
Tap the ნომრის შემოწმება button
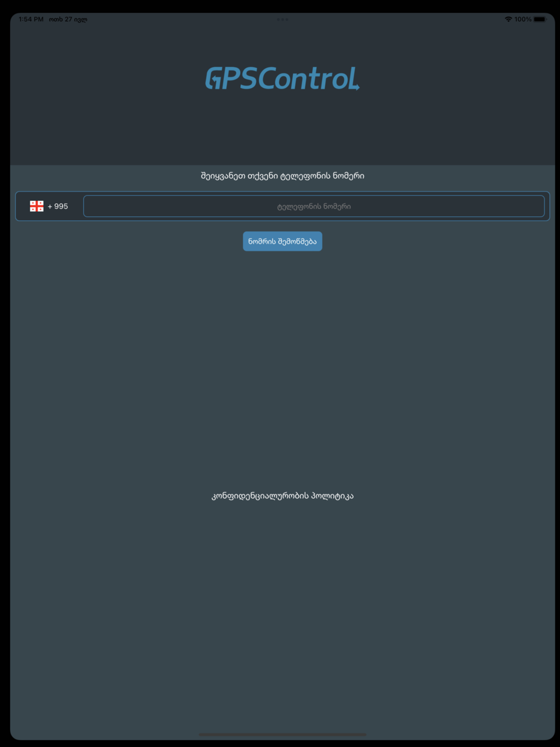tap(282, 241)
